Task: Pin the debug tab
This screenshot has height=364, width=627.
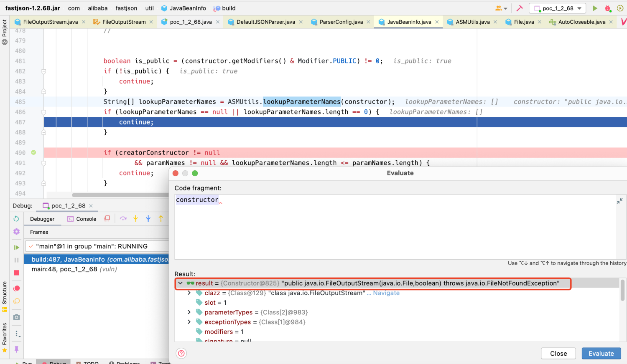Action: click(x=16, y=349)
